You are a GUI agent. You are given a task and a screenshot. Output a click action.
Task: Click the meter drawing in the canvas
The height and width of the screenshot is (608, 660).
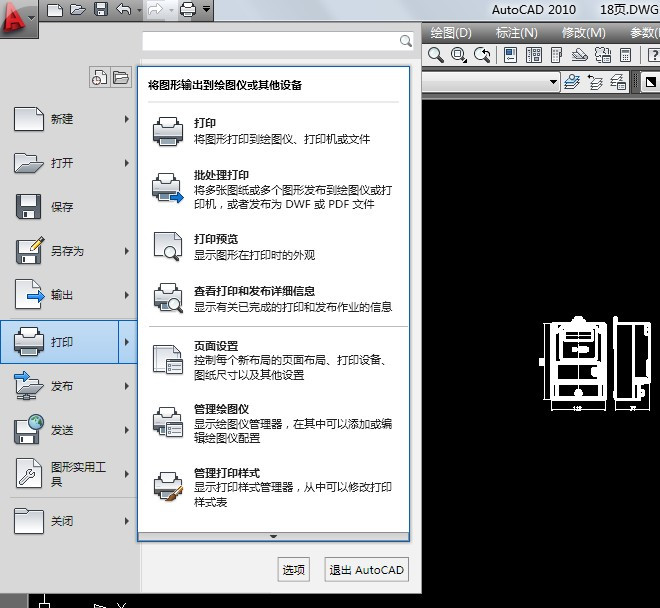(x=596, y=363)
